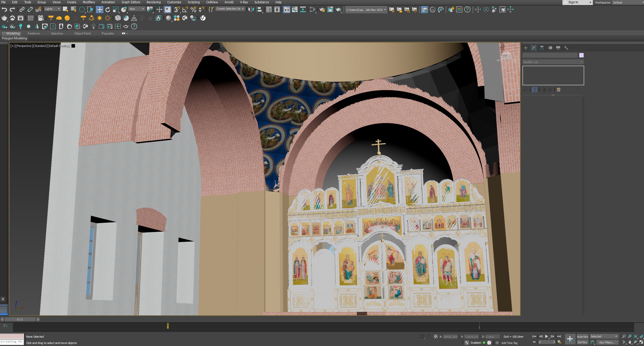Open Render Setup dialog
Screen dimensions: 644x346
click(x=322, y=10)
